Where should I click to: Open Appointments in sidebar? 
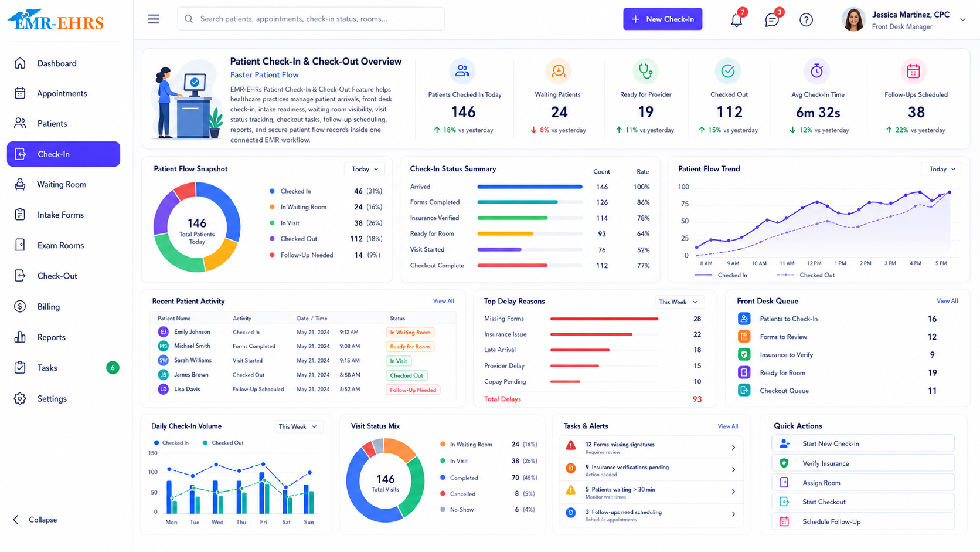(63, 93)
